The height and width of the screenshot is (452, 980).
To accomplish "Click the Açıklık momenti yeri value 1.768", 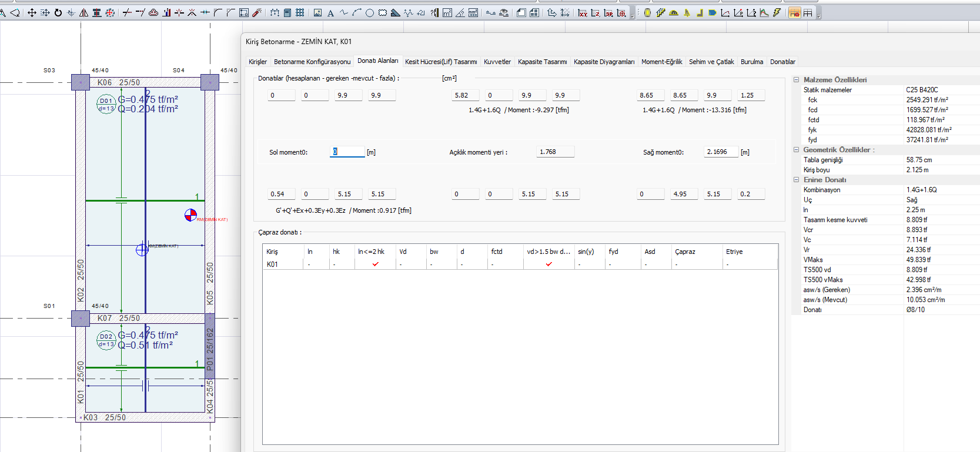I will point(556,152).
